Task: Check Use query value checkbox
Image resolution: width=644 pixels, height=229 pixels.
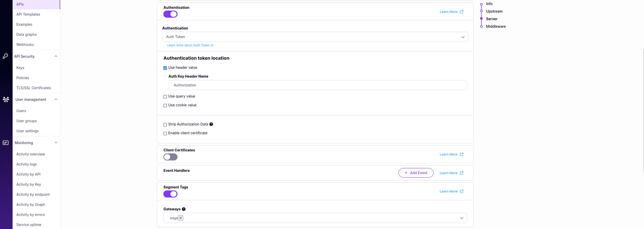Action: click(x=165, y=97)
